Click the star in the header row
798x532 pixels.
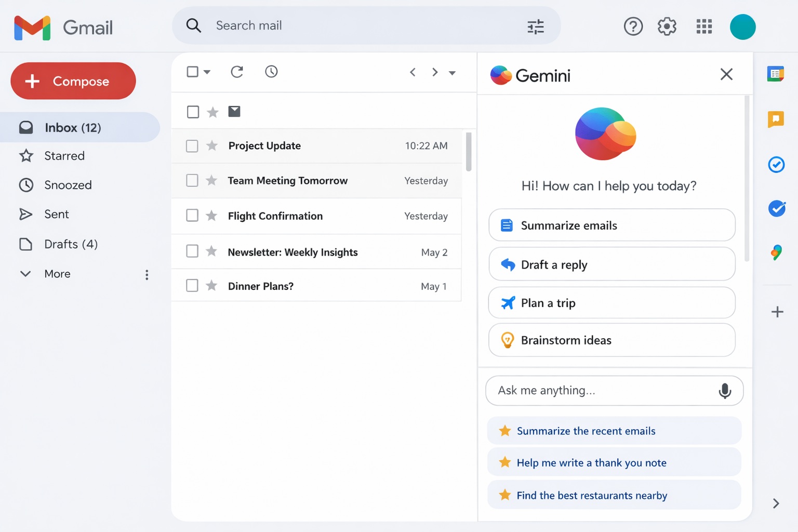coord(212,112)
